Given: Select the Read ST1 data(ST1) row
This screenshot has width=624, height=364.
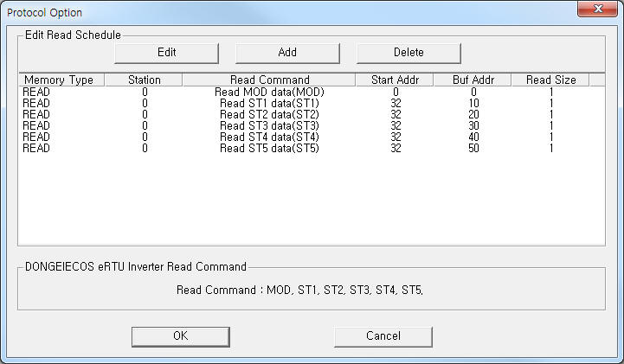Looking at the screenshot, I should (270, 103).
